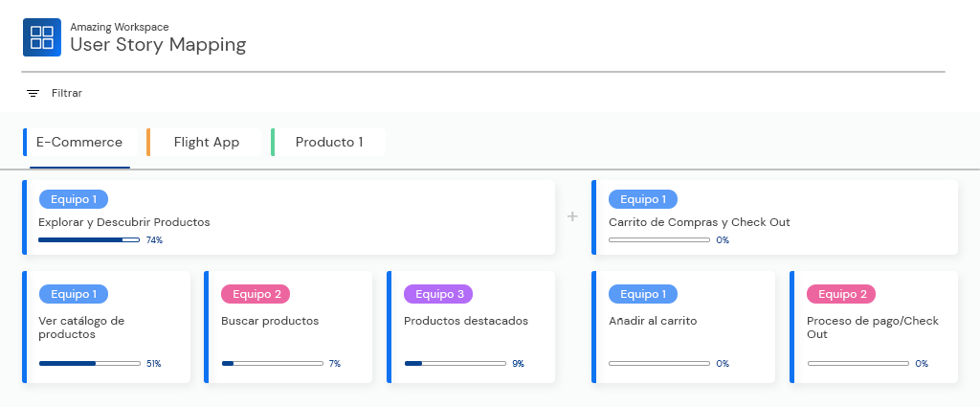This screenshot has width=980, height=407.
Task: Click the 74% progress bar
Action: coord(89,240)
